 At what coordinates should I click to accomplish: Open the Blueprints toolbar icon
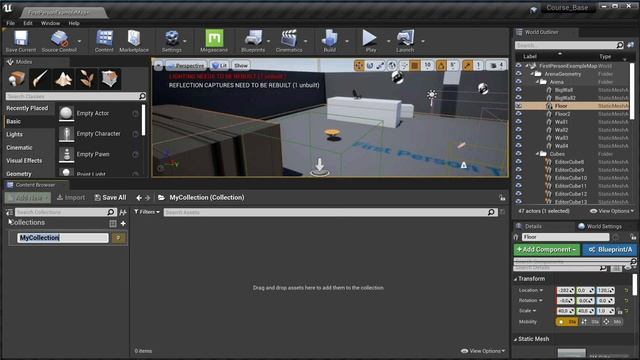tap(253, 41)
